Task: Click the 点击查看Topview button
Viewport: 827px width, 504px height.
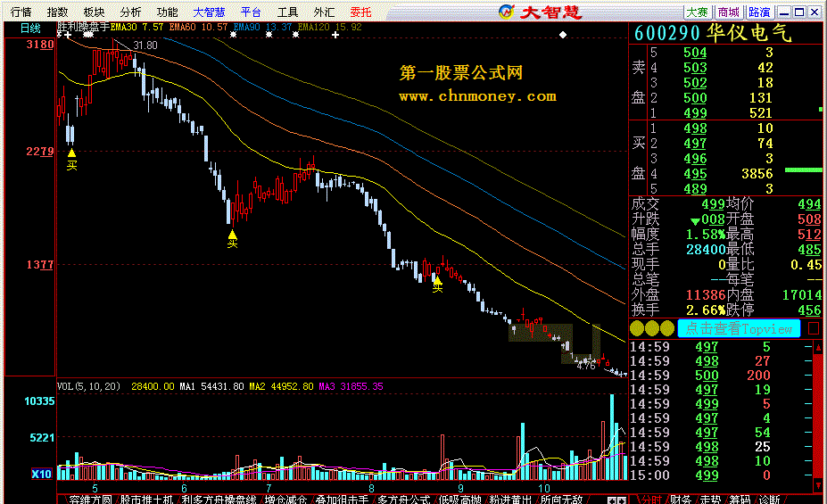Action: click(x=739, y=328)
